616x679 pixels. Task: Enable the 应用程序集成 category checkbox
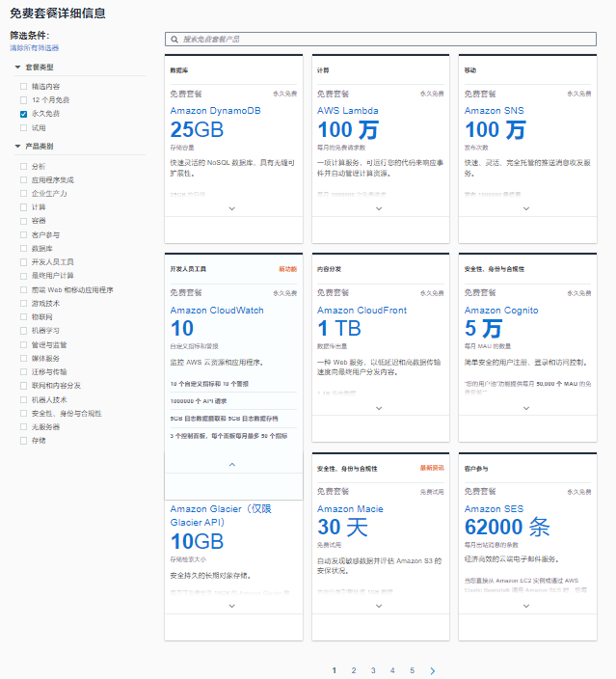[24, 179]
